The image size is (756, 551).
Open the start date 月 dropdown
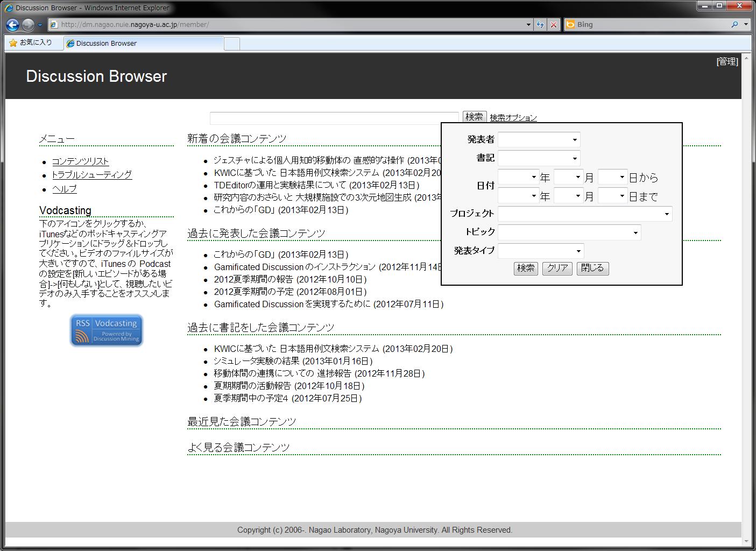click(x=568, y=177)
